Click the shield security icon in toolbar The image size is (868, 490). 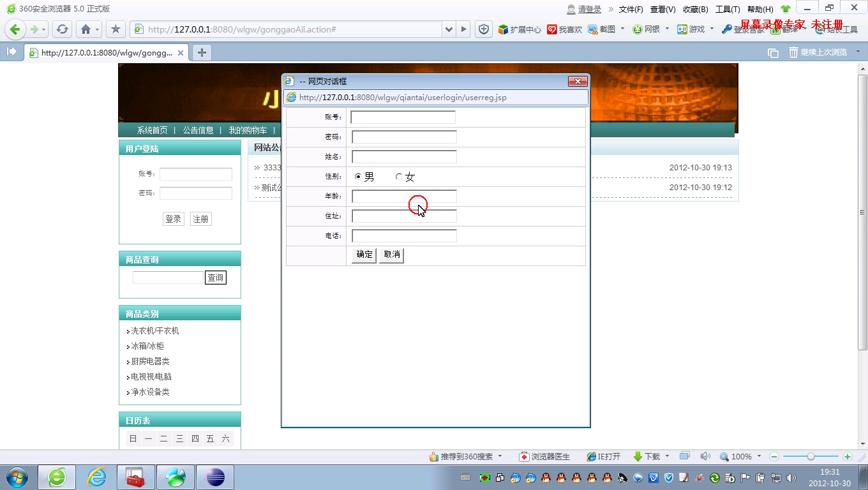click(484, 29)
